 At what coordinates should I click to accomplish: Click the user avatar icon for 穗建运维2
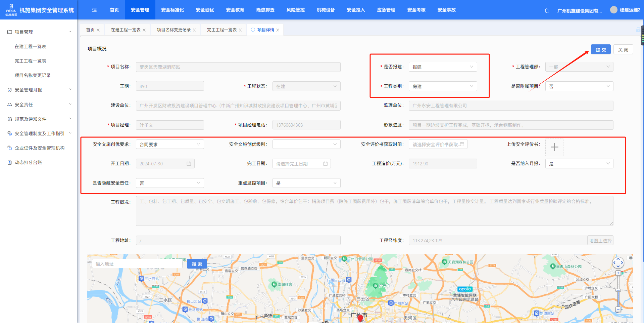coord(613,10)
